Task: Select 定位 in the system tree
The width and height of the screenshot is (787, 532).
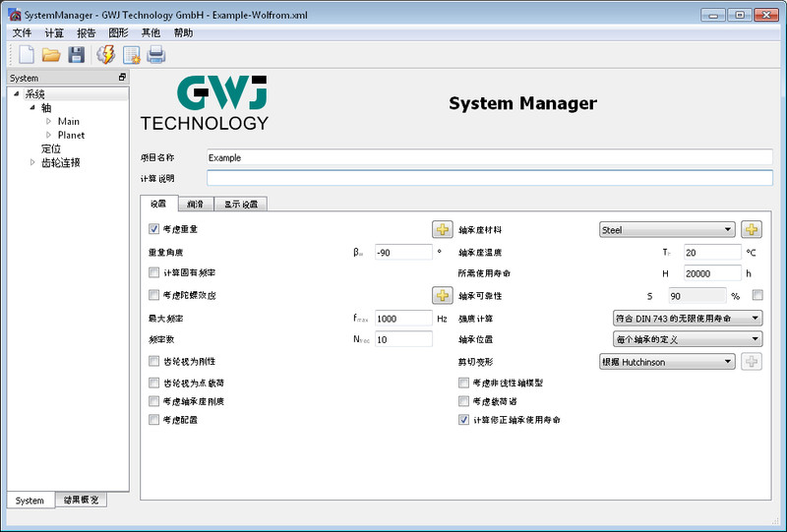Action: click(51, 148)
